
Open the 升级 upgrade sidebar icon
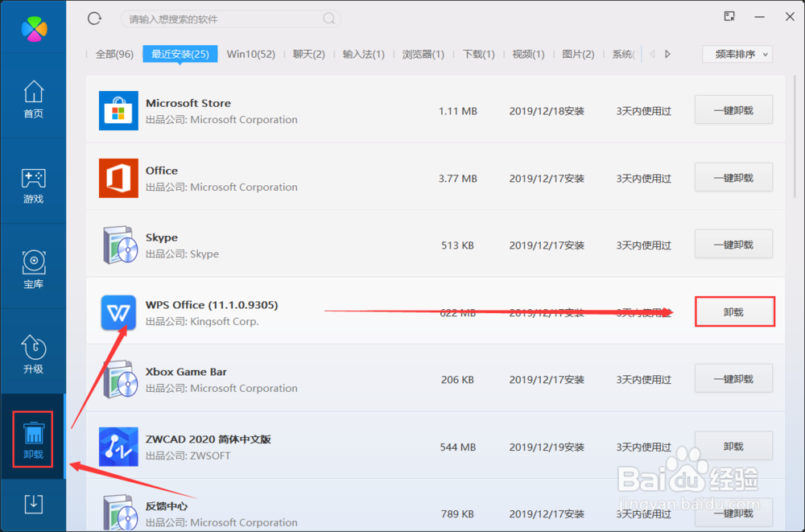point(33,354)
